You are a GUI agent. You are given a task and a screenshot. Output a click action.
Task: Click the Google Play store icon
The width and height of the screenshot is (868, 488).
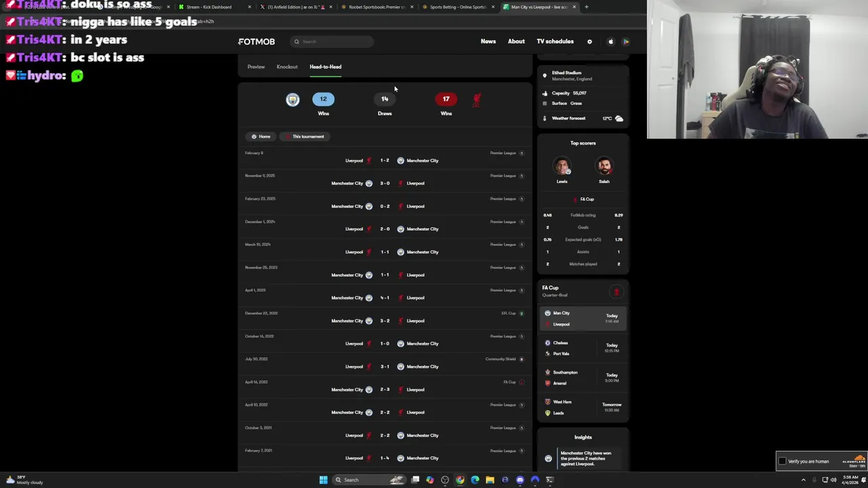626,42
